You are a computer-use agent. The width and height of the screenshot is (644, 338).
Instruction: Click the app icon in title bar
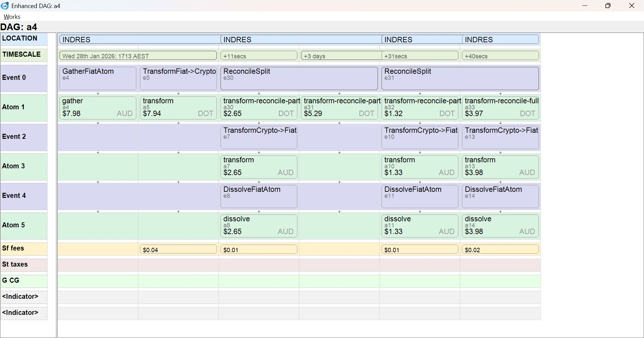pos(5,6)
